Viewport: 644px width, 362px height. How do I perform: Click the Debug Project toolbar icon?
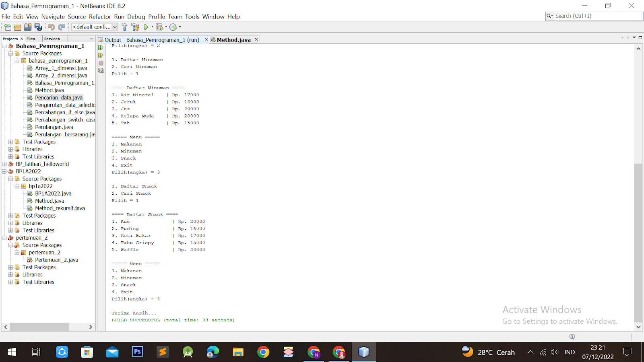(x=159, y=27)
